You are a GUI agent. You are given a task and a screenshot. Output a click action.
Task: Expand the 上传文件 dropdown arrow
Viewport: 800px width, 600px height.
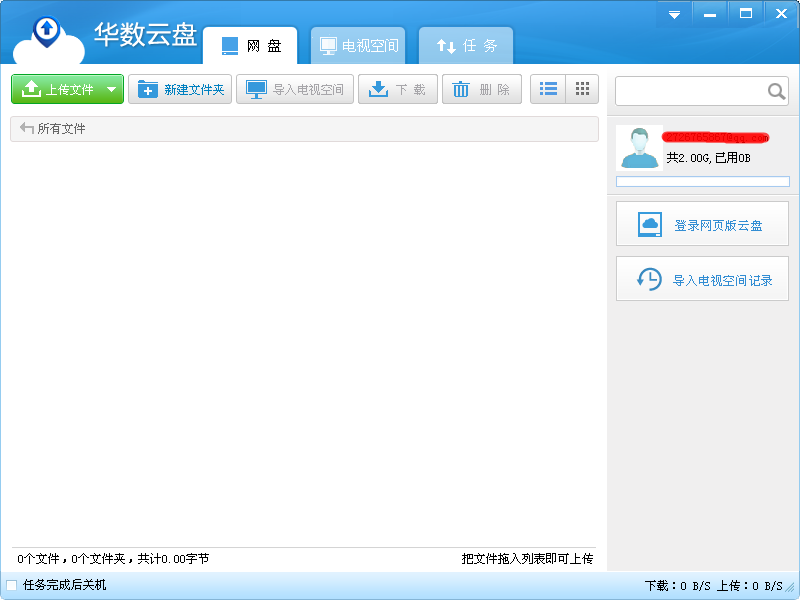(112, 90)
